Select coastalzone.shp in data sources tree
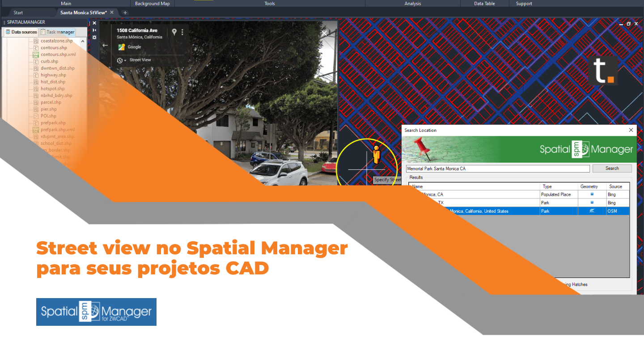 coord(56,41)
